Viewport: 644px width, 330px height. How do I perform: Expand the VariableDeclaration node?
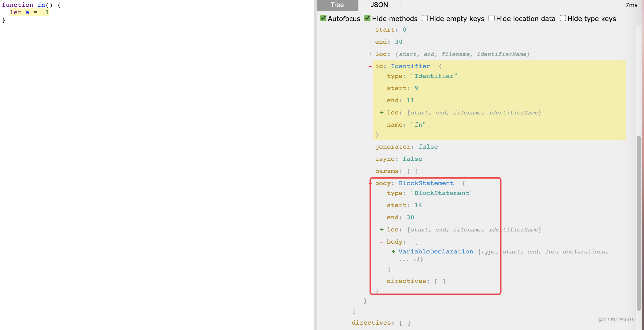[x=393, y=252]
